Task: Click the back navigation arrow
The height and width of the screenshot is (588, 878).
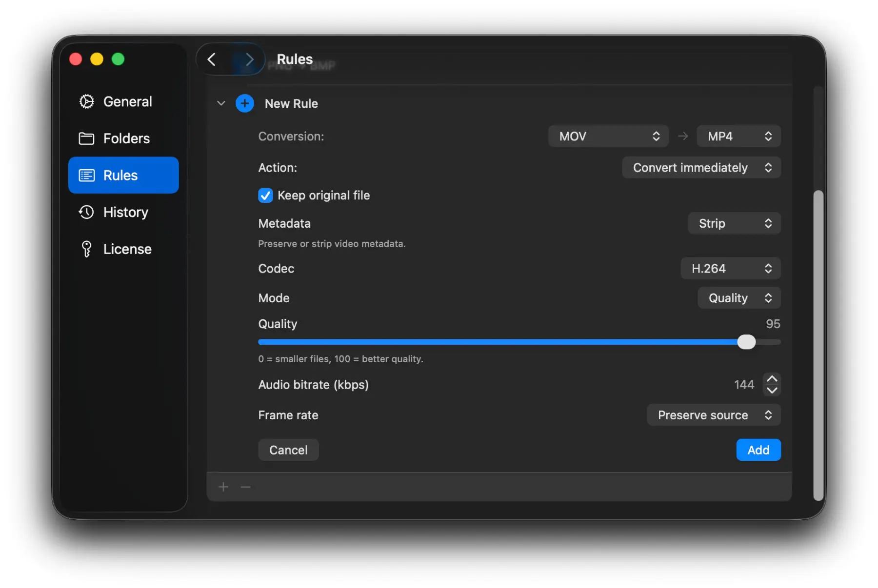Action: [x=212, y=59]
